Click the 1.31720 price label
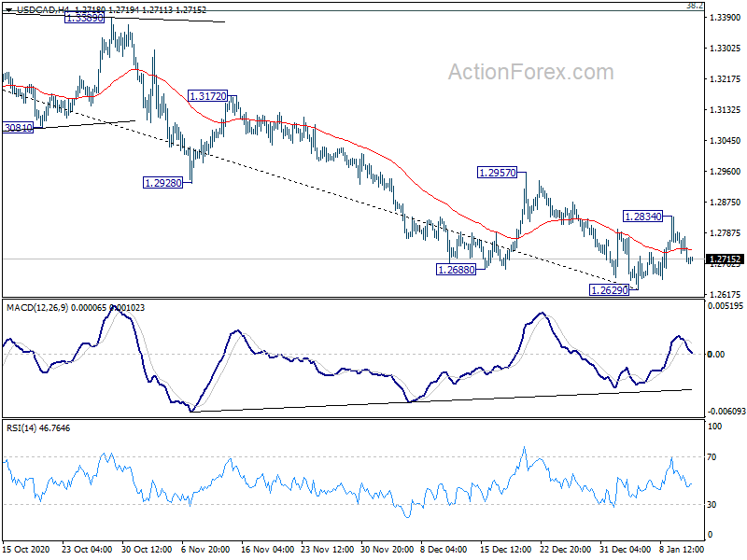 click(207, 96)
